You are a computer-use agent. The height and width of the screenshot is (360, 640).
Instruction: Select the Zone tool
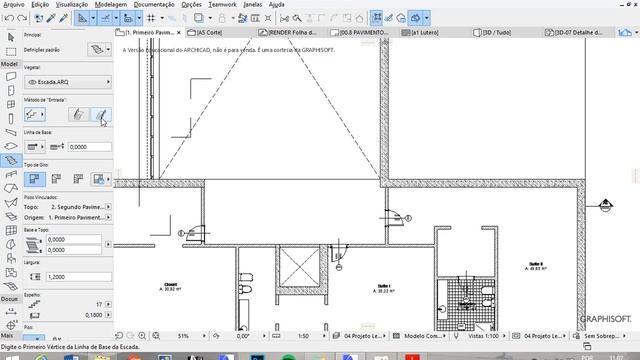[x=11, y=272]
